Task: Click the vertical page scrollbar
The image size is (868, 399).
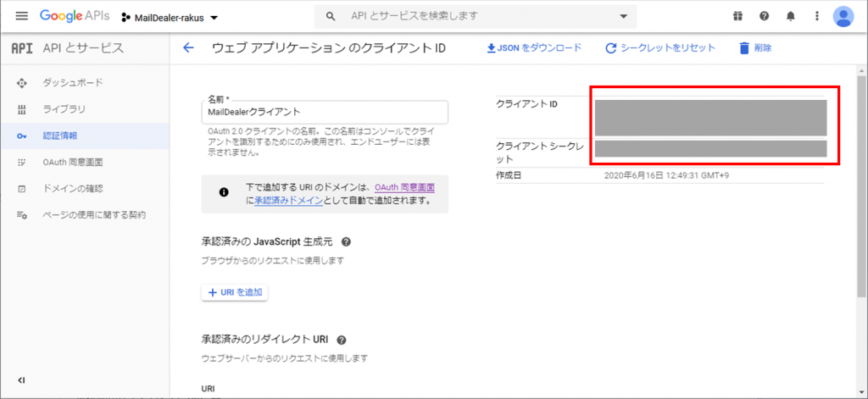Action: 862,186
